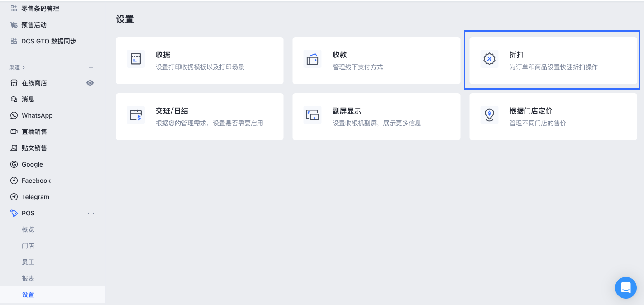This screenshot has height=305, width=644.
Task: Open the blue chat support button
Action: click(626, 288)
